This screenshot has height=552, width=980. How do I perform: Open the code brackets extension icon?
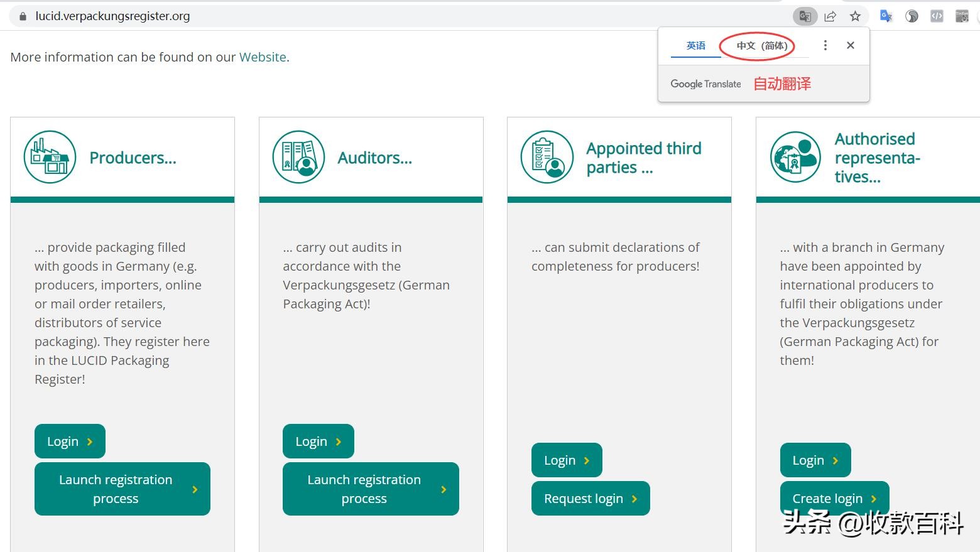click(937, 16)
